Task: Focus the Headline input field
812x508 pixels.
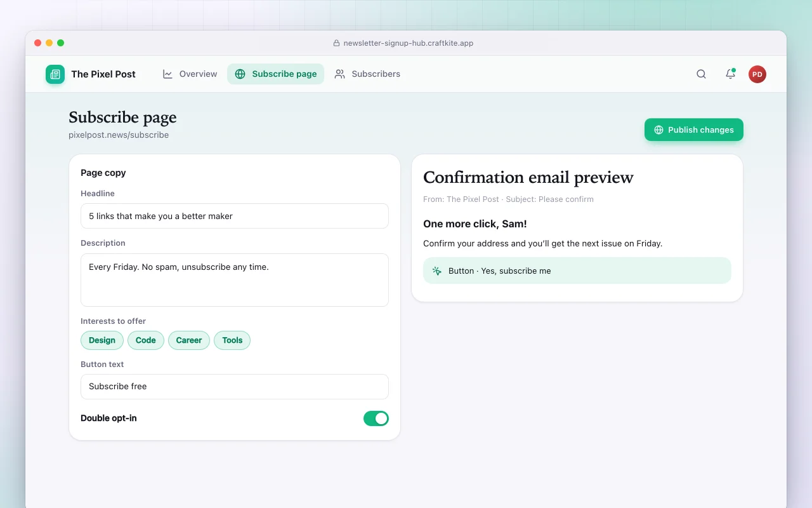Action: click(235, 216)
